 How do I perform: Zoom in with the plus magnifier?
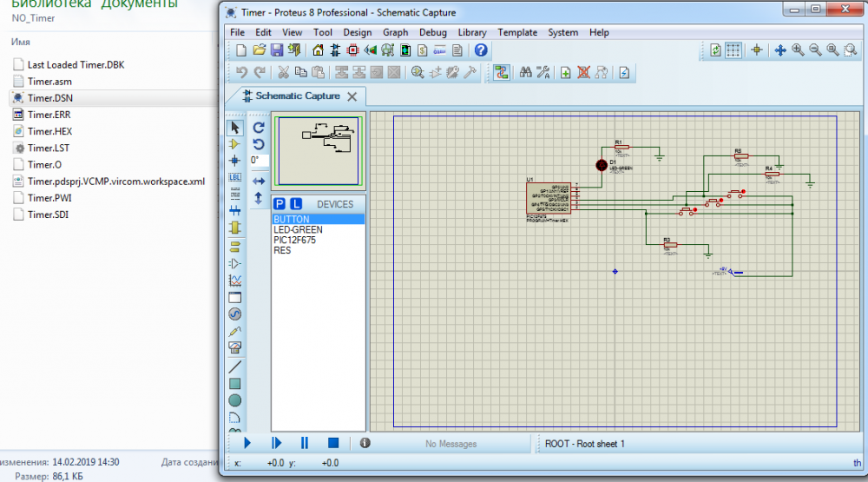[798, 50]
